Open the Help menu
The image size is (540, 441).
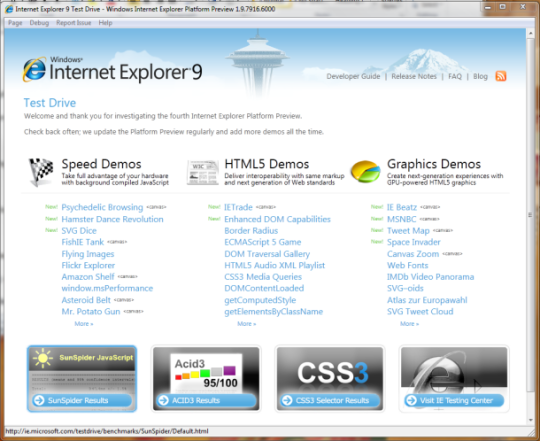pos(105,23)
